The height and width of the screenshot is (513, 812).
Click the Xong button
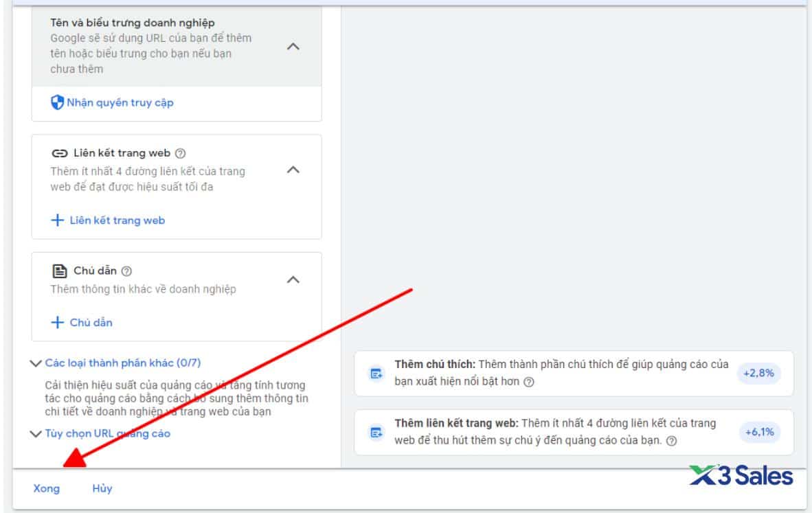pyautogui.click(x=47, y=488)
